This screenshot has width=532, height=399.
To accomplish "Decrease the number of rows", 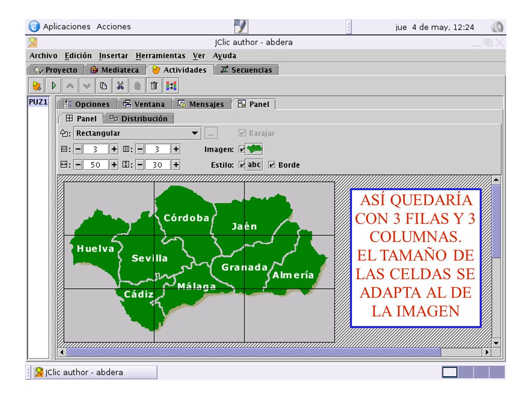I will coord(78,149).
